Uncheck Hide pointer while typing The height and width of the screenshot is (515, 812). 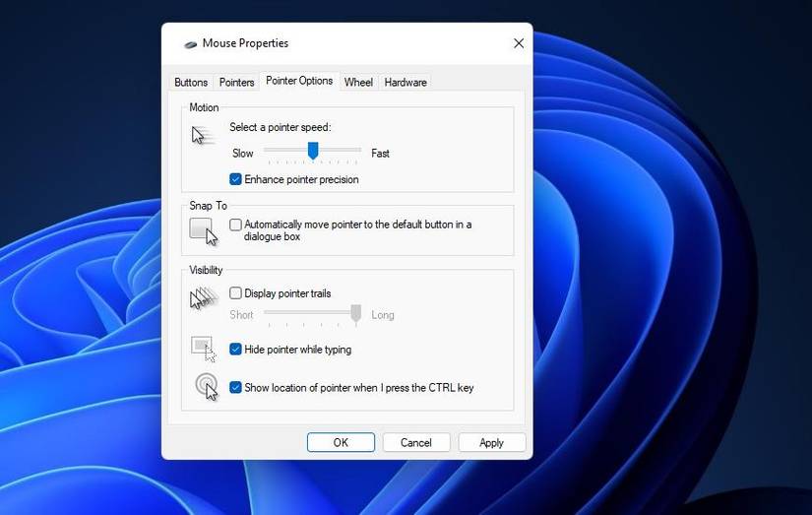pos(235,350)
